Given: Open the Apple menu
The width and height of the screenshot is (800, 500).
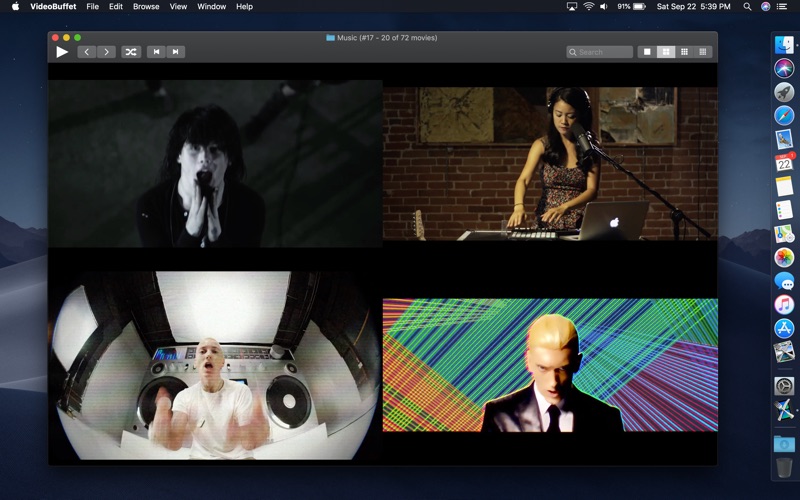Looking at the screenshot, I should pyautogui.click(x=15, y=7).
